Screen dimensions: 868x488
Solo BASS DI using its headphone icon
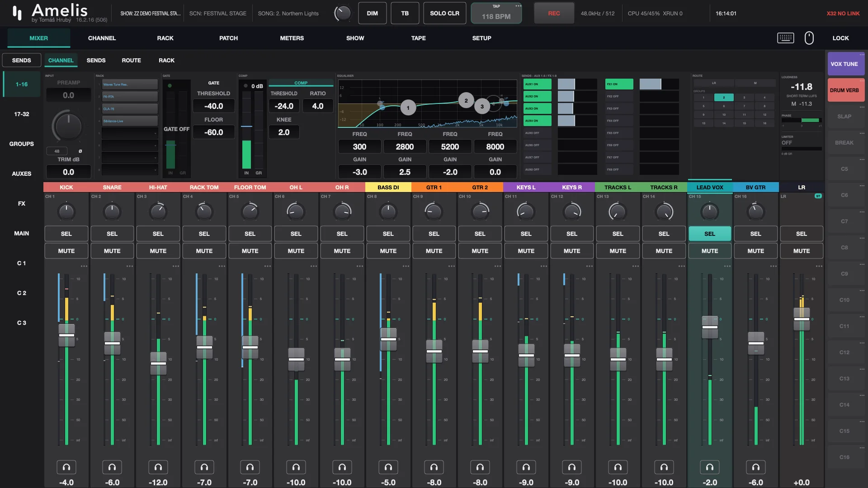point(388,467)
